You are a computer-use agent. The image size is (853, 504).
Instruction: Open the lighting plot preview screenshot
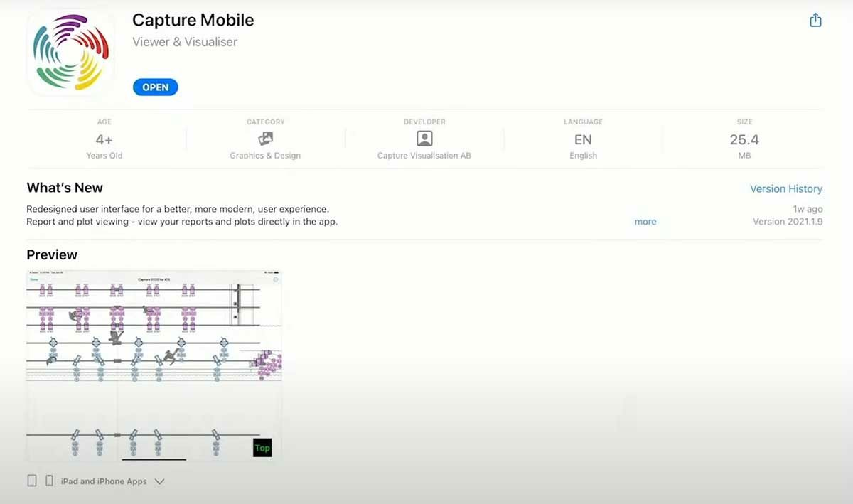(154, 365)
